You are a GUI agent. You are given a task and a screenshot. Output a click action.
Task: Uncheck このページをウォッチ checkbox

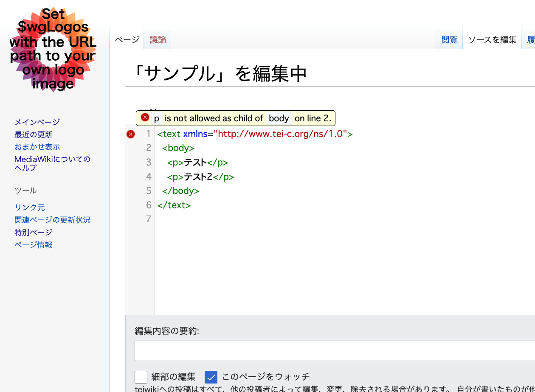(x=211, y=377)
